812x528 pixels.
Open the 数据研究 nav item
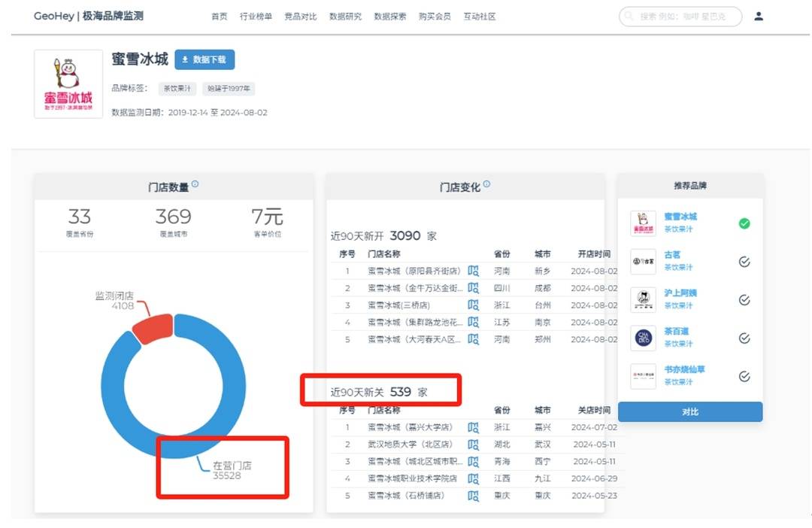[x=345, y=17]
